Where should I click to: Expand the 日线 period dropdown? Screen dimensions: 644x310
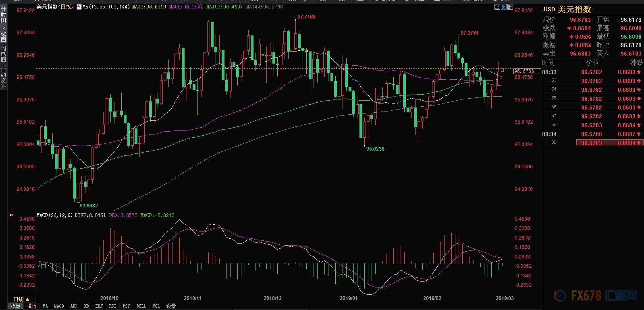tap(21, 299)
